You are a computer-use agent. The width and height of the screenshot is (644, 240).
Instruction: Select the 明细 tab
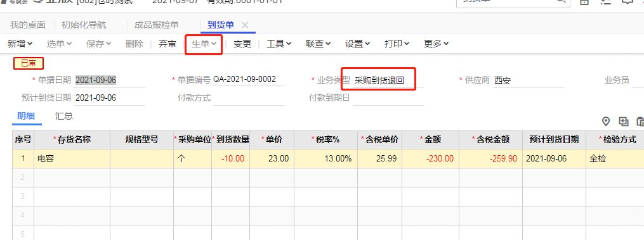coord(26,116)
